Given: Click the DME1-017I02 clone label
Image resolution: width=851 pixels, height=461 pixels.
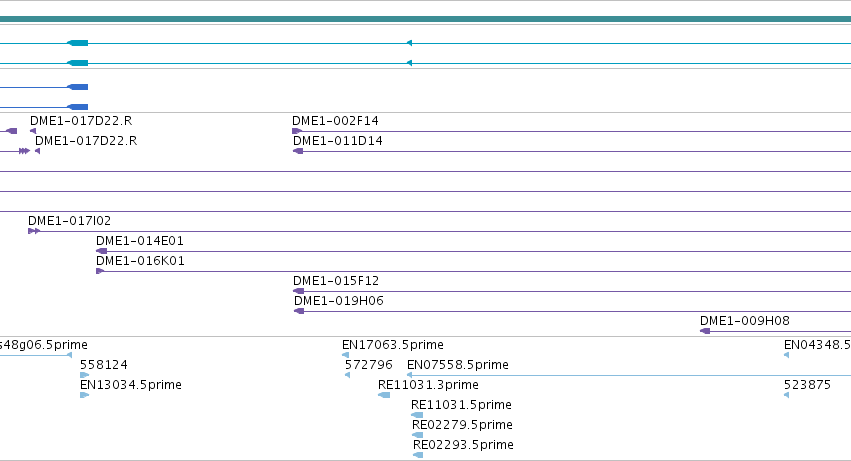Looking at the screenshot, I should [69, 220].
